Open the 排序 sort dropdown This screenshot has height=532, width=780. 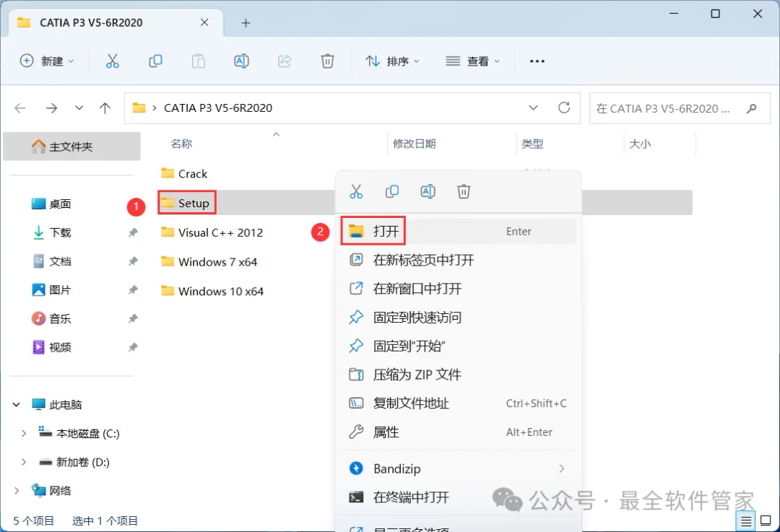pos(392,61)
